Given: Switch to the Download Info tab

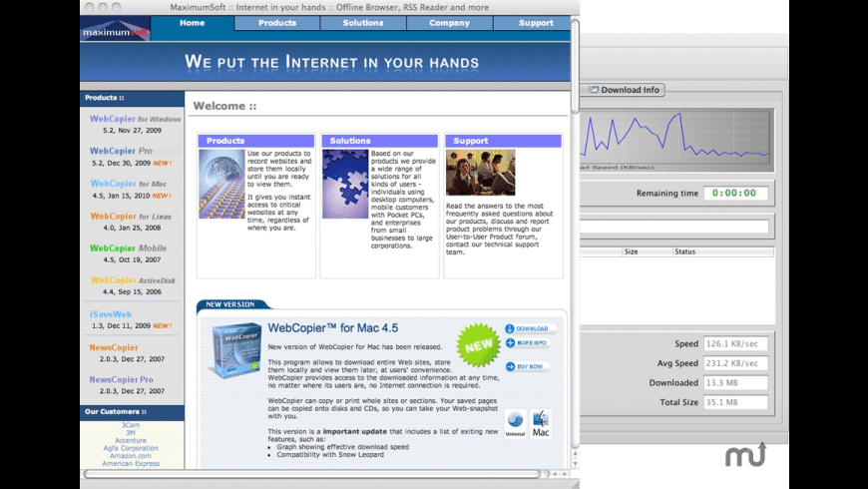Looking at the screenshot, I should [x=624, y=90].
